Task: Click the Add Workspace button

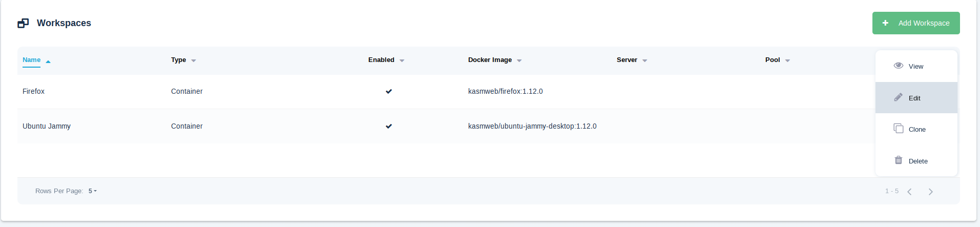Action: pos(916,23)
